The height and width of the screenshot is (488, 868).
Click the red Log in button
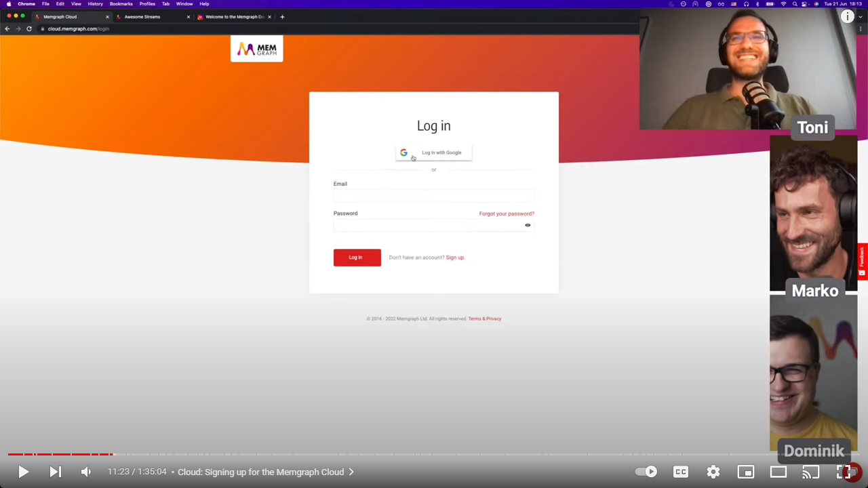(357, 258)
